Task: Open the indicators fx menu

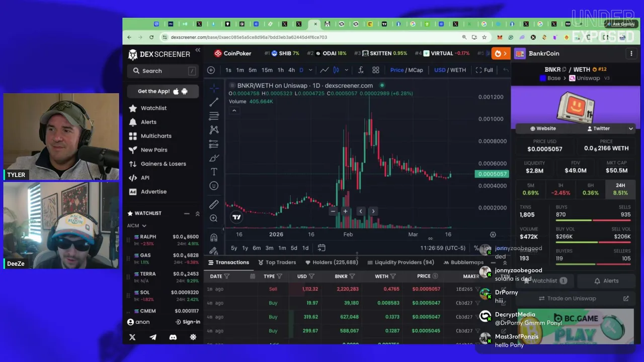Action: [361, 70]
